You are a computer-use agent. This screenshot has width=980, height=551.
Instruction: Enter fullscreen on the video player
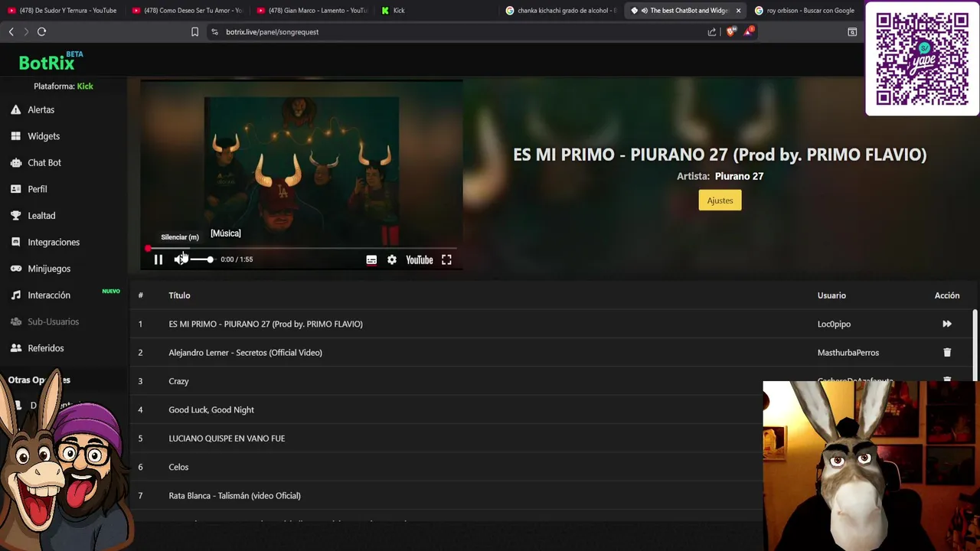[446, 259]
